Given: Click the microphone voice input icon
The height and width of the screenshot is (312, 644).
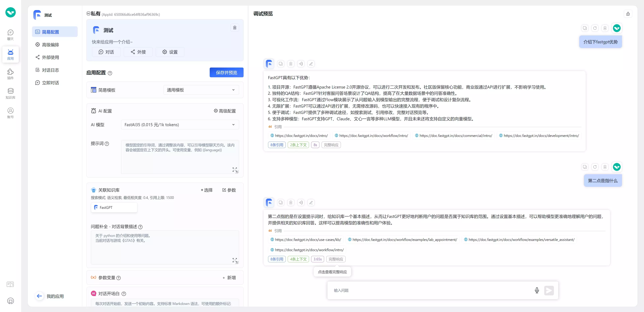Looking at the screenshot, I should click(x=536, y=290).
